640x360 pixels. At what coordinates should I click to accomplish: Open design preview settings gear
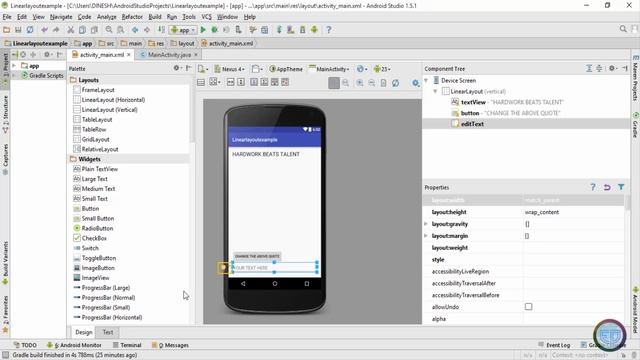pos(416,83)
